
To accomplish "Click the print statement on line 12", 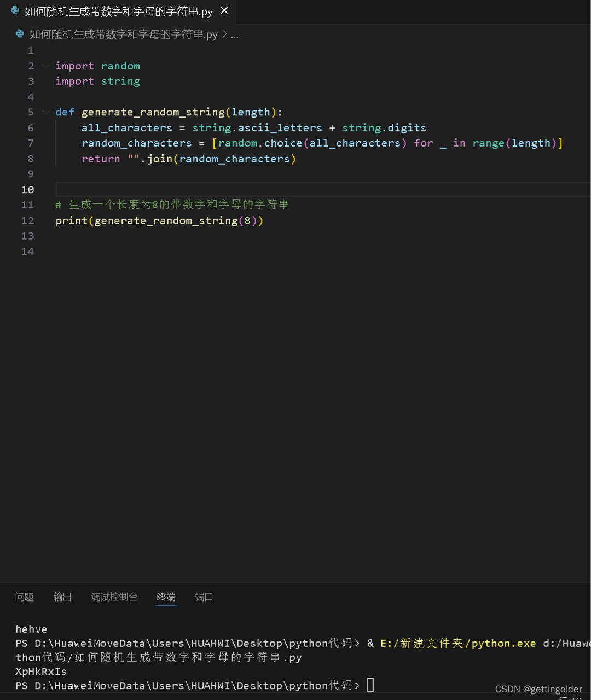I will pos(159,220).
